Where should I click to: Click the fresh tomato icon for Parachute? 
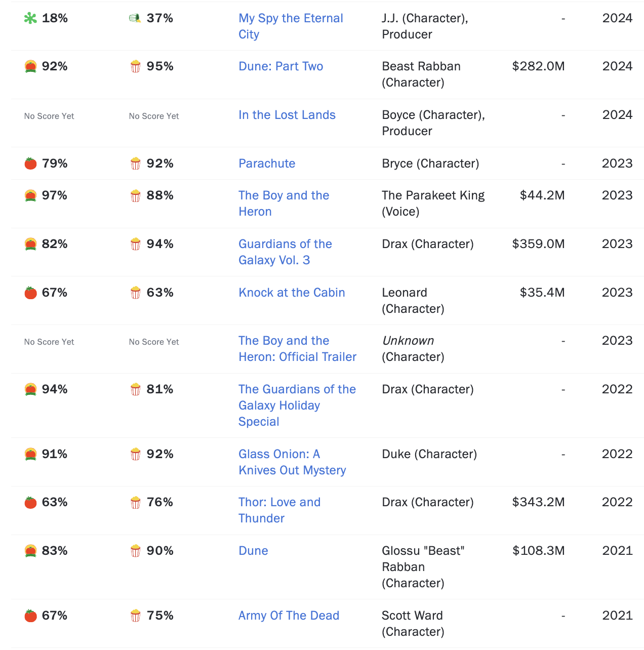click(x=30, y=164)
